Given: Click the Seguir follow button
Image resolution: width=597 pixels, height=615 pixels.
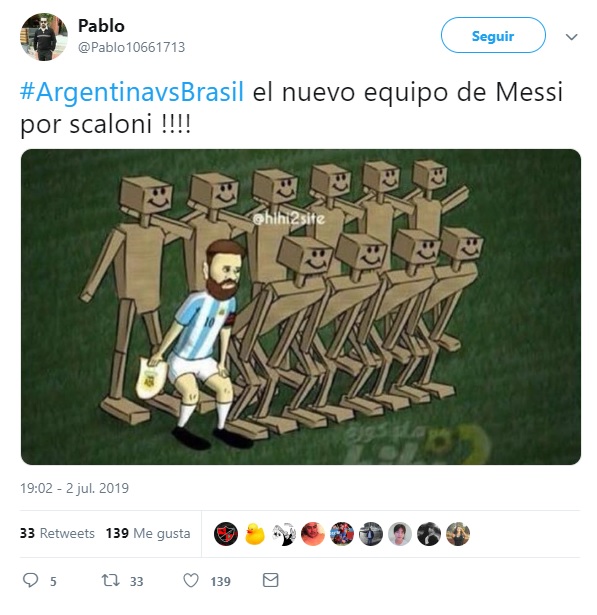Looking at the screenshot, I should [493, 35].
